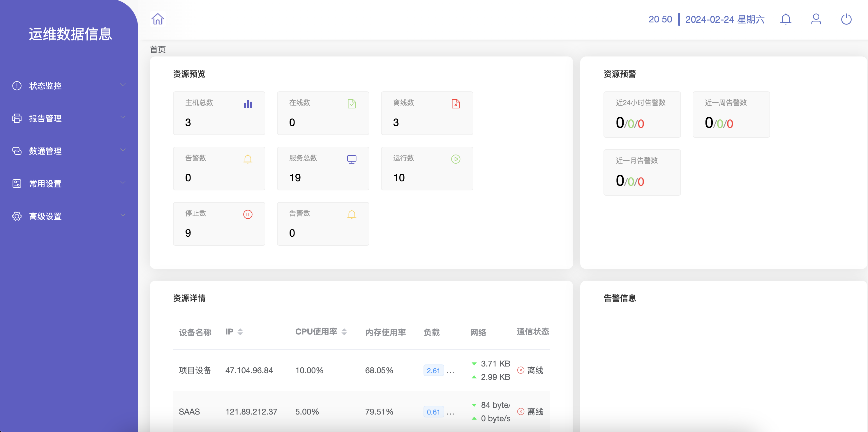868x432 pixels.
Task: Open the 近一月告警数 card
Action: point(642,172)
